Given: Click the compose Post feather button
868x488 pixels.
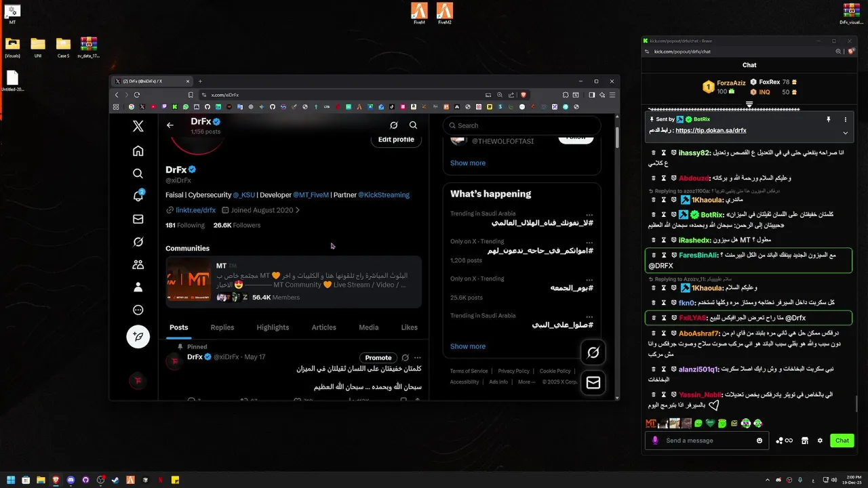Looking at the screenshot, I should coord(138,337).
